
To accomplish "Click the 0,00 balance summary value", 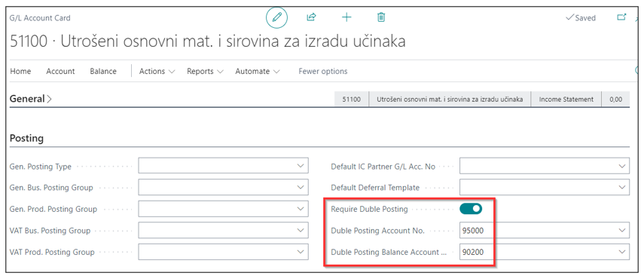I will pos(615,99).
